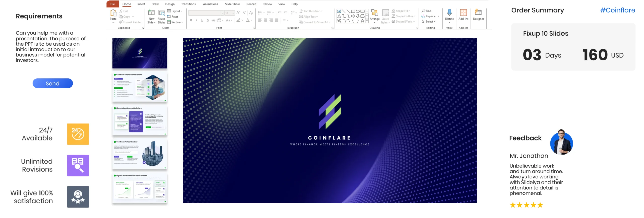Viewport: 644px width, 218px height.
Task: Select the Coinflare Financial Innovations slide thumbnail
Action: click(140, 87)
